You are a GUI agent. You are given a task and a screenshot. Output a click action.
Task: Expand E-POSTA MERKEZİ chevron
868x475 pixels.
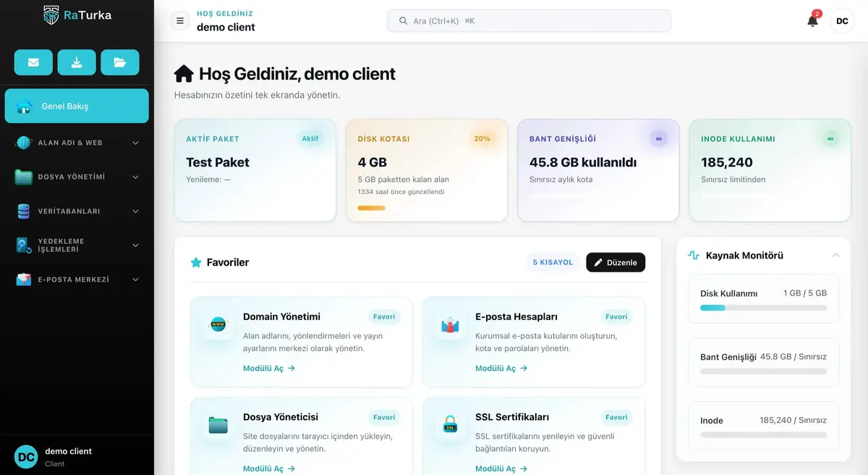pos(135,279)
